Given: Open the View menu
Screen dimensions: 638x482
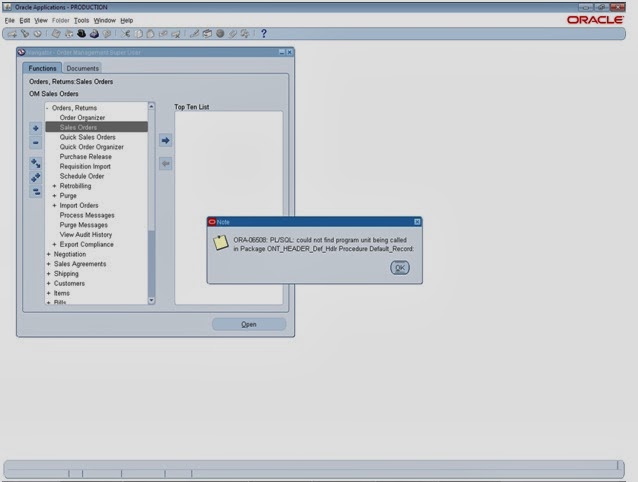Looking at the screenshot, I should [x=41, y=20].
